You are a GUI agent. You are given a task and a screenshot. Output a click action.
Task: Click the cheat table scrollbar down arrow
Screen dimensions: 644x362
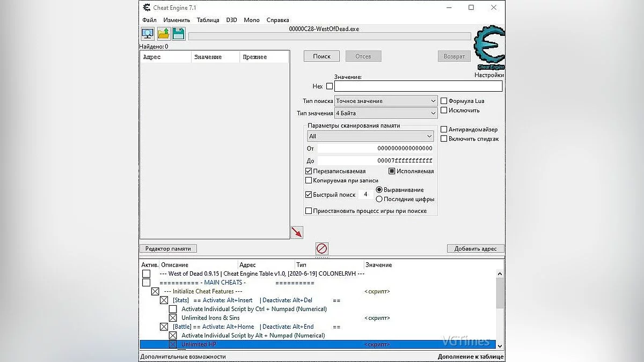click(500, 345)
